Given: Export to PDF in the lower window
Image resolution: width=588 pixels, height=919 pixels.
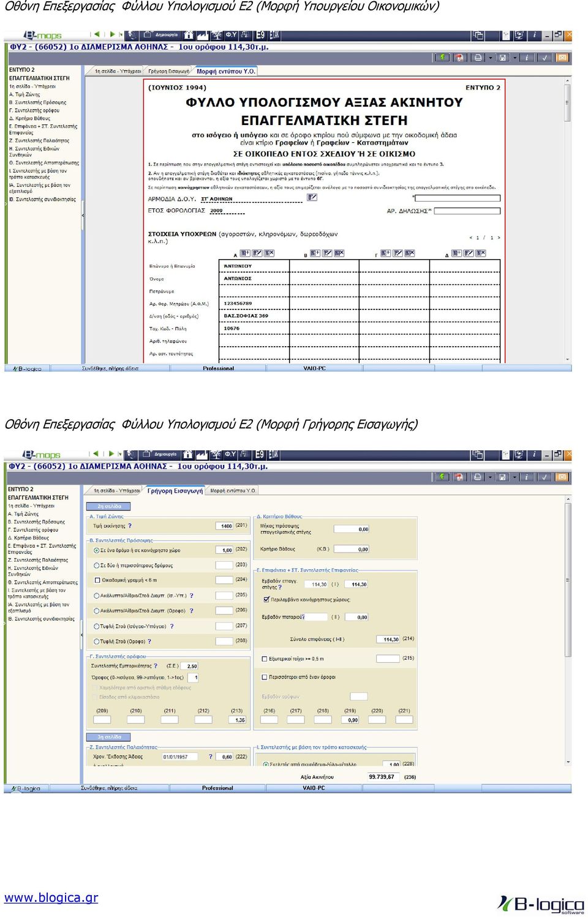Looking at the screenshot, I should pos(459,477).
